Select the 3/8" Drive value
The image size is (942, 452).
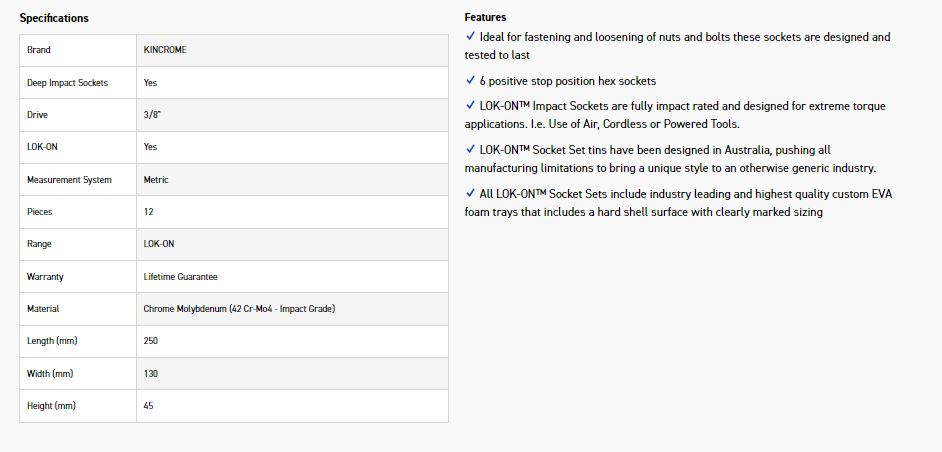[x=152, y=115]
